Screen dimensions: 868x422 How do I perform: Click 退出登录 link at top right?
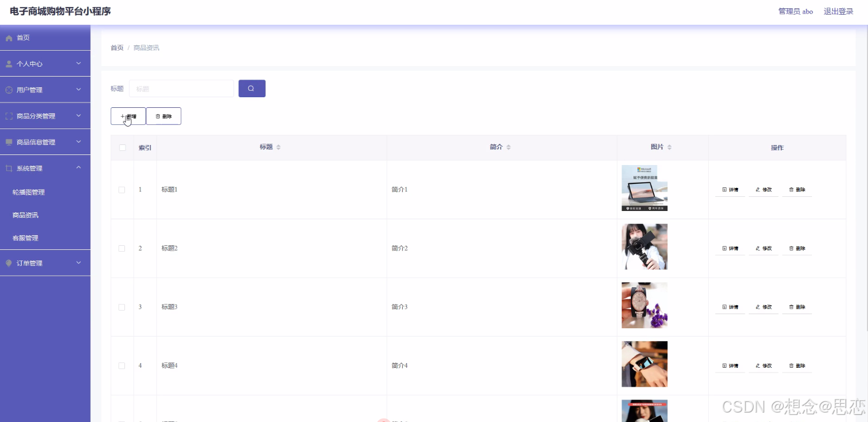[x=839, y=11]
